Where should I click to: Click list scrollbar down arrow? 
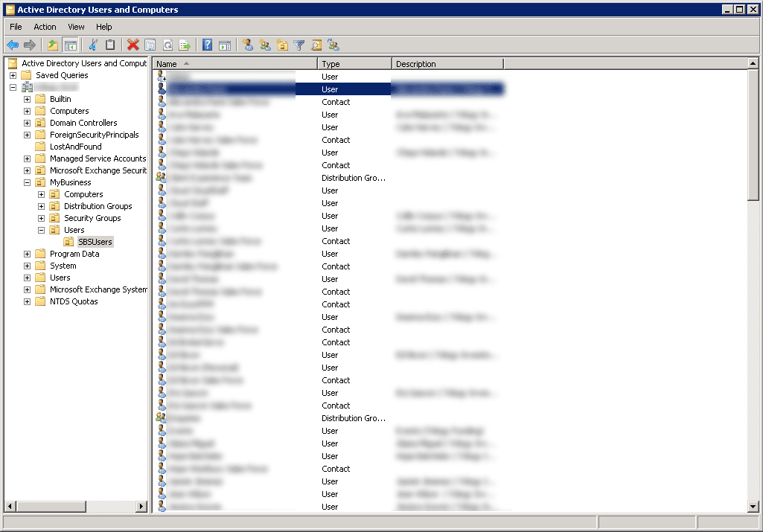click(x=753, y=506)
